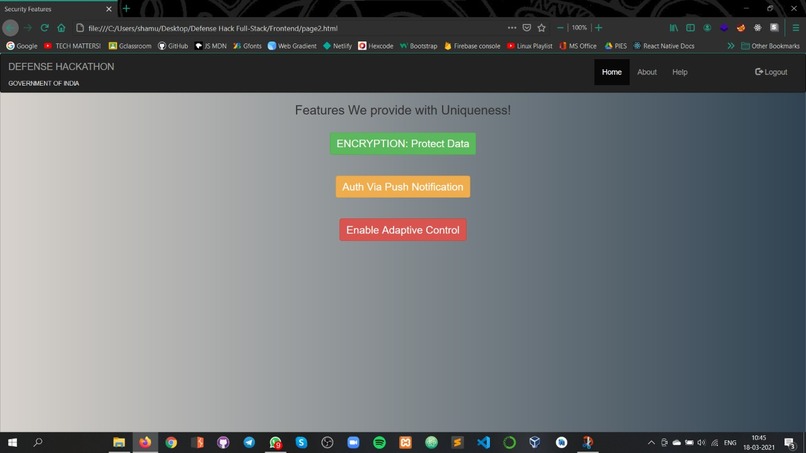Bookmark this page with the star icon
The image size is (806, 453).
coord(541,28)
